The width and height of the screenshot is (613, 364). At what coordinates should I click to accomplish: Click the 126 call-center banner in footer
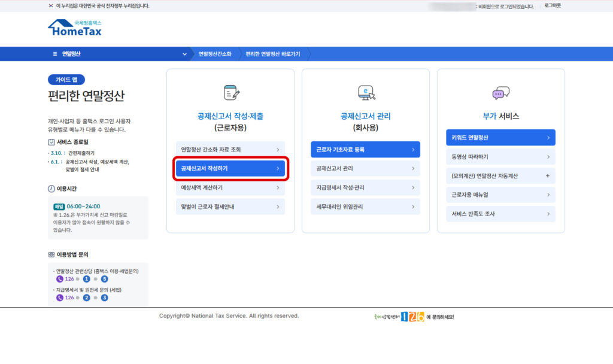click(412, 316)
